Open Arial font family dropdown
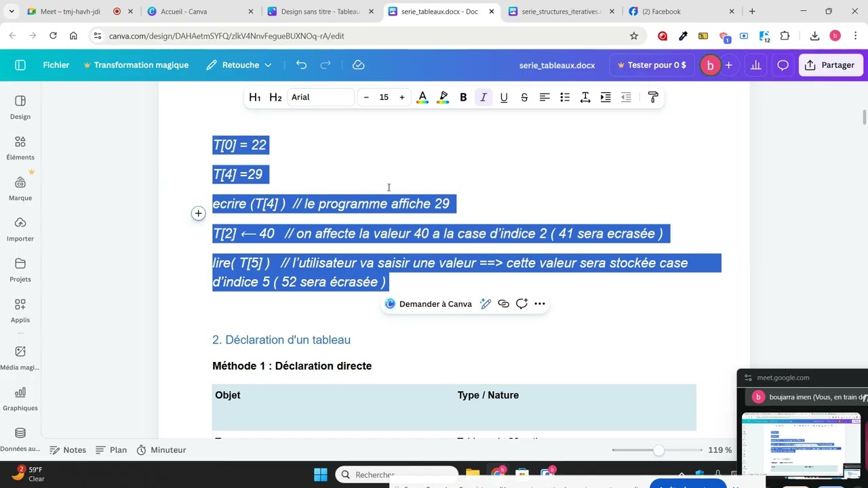Screen dimensions: 868x488 point(321,98)
